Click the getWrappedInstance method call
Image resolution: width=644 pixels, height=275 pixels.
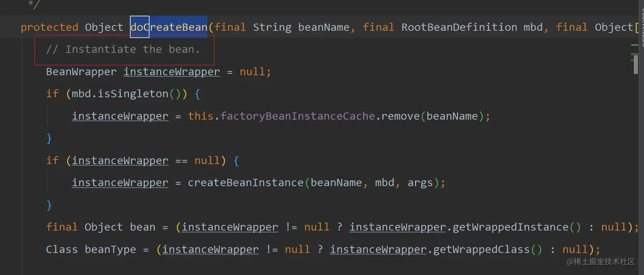click(x=510, y=227)
